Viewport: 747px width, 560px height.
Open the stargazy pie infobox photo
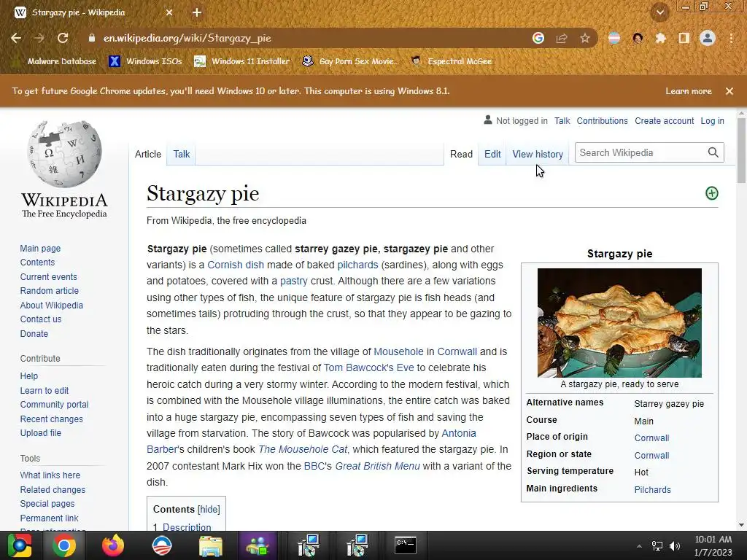tap(619, 323)
